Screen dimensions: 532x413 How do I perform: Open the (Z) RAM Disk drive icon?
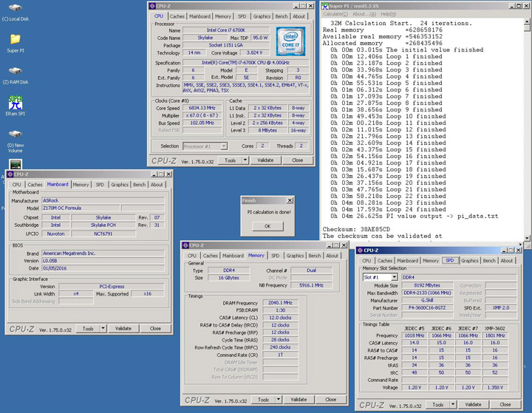point(15,71)
